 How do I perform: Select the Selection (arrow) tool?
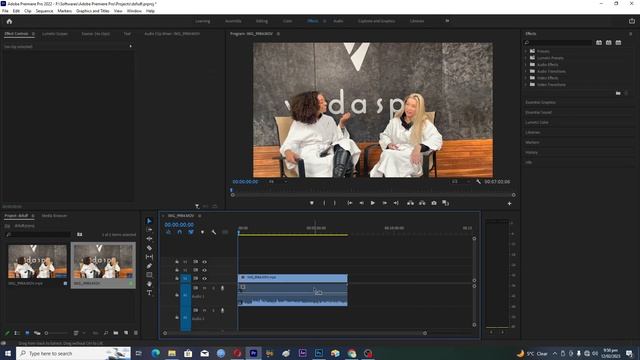(149, 221)
